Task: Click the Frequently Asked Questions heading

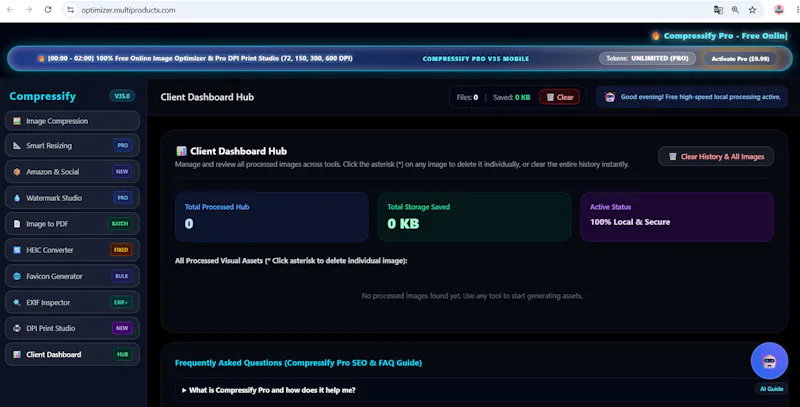Action: point(298,363)
